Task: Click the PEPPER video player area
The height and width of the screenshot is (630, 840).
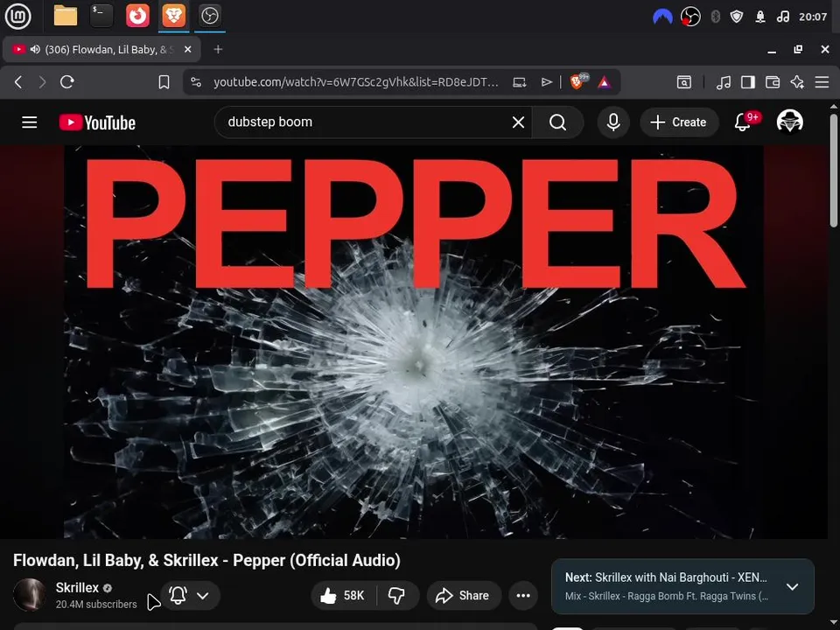Action: click(x=414, y=342)
